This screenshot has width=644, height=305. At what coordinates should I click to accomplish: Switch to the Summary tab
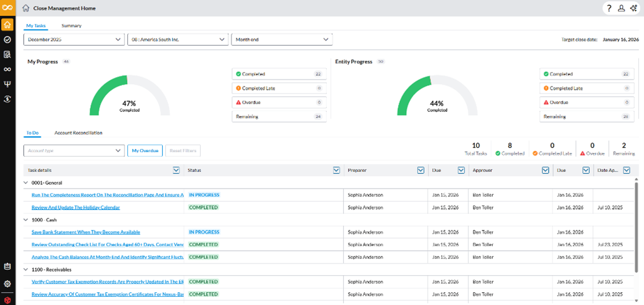(71, 25)
